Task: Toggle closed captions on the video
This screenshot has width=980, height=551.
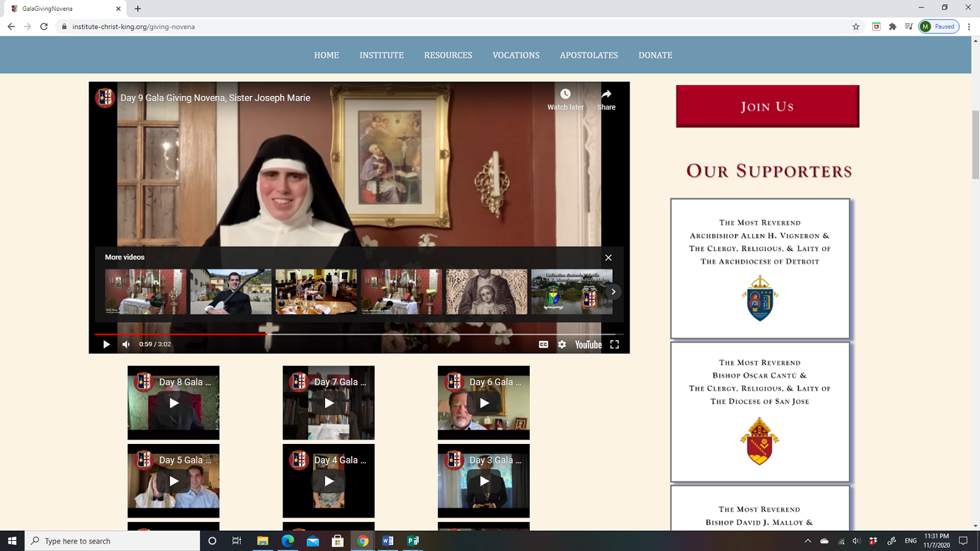Action: (x=544, y=344)
